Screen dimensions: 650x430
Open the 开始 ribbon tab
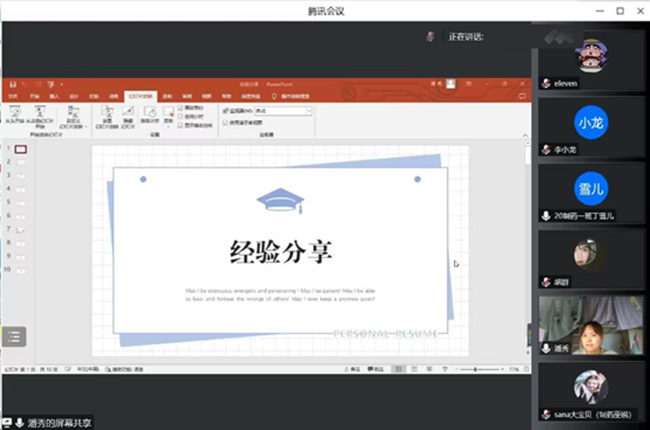coord(33,96)
